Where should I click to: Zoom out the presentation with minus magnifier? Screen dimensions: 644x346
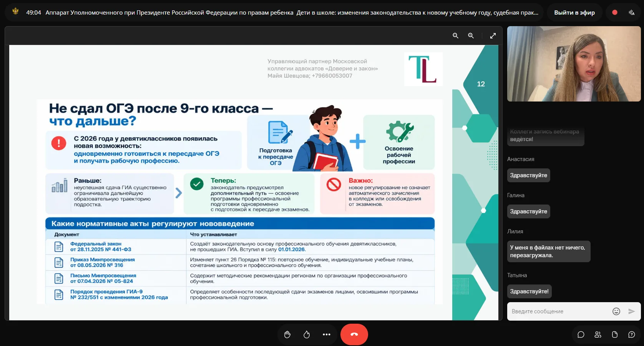[x=455, y=36]
